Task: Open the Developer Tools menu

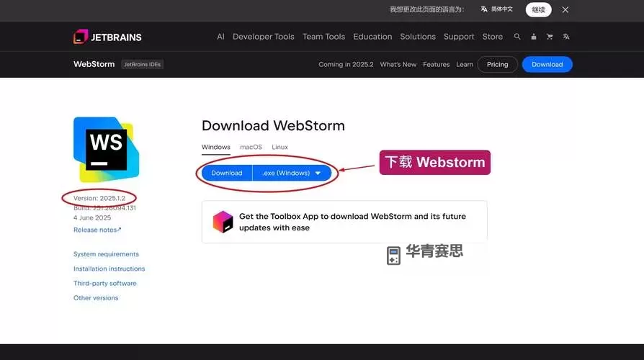Action: [x=263, y=37]
